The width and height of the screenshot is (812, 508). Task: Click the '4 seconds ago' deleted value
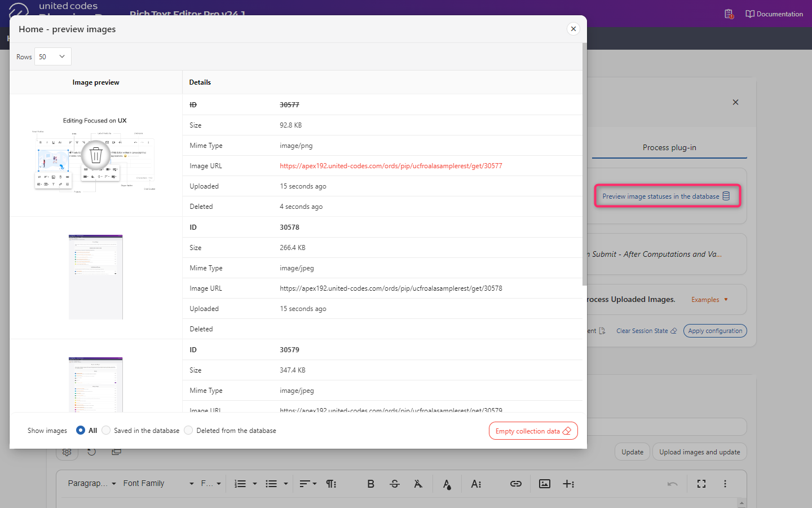301,207
